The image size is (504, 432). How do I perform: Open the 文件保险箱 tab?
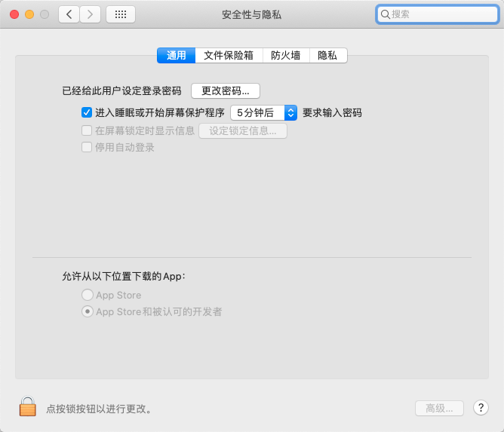click(229, 55)
